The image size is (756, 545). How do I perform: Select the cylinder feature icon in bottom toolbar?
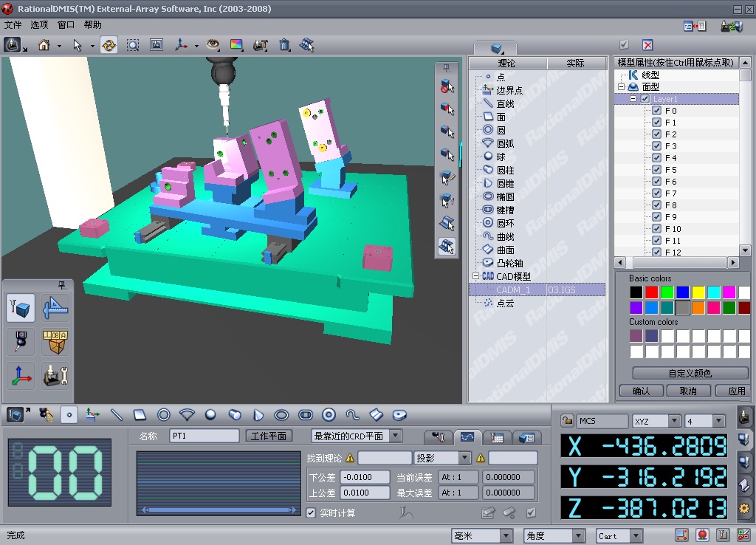coord(235,415)
